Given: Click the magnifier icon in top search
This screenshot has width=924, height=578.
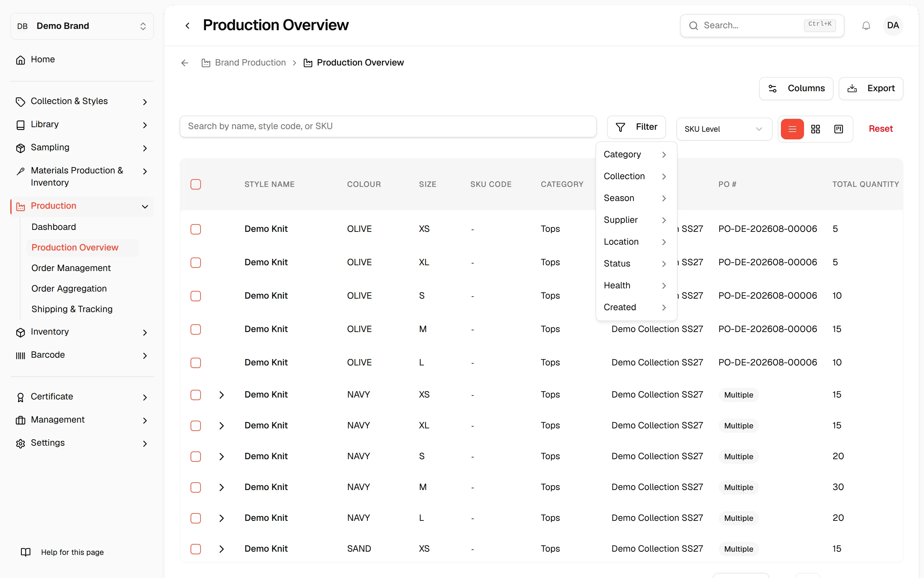Looking at the screenshot, I should coord(693,26).
